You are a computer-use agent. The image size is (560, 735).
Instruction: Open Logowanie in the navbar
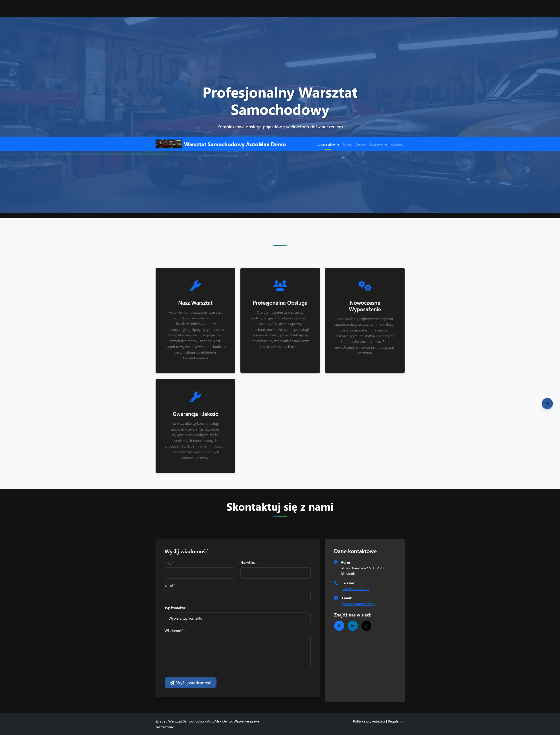pyautogui.click(x=378, y=144)
